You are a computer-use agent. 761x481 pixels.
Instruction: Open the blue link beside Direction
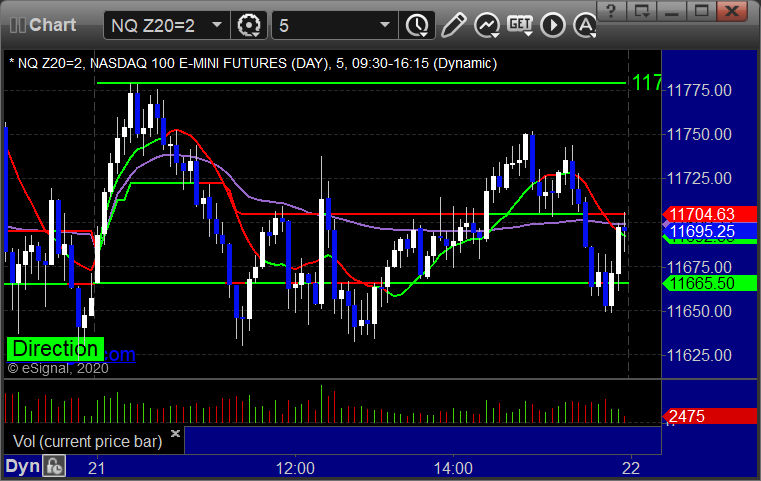click(x=120, y=355)
